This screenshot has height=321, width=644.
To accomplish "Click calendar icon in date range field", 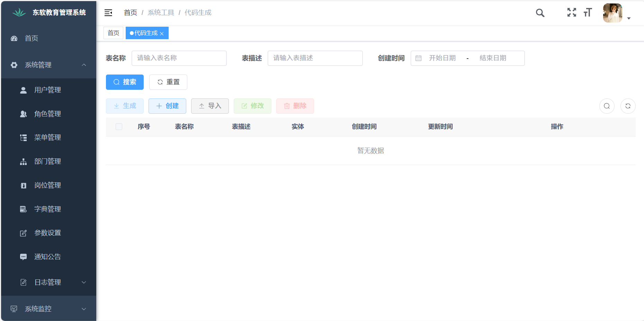I will point(418,58).
